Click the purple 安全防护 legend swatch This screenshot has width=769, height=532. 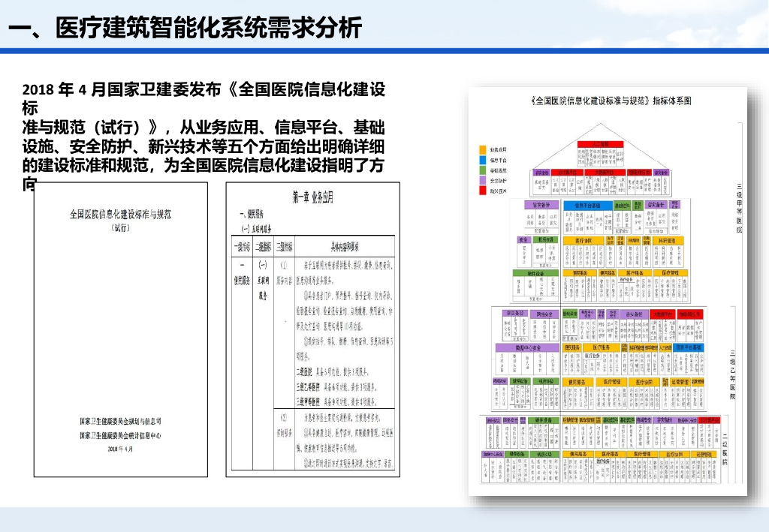483,181
